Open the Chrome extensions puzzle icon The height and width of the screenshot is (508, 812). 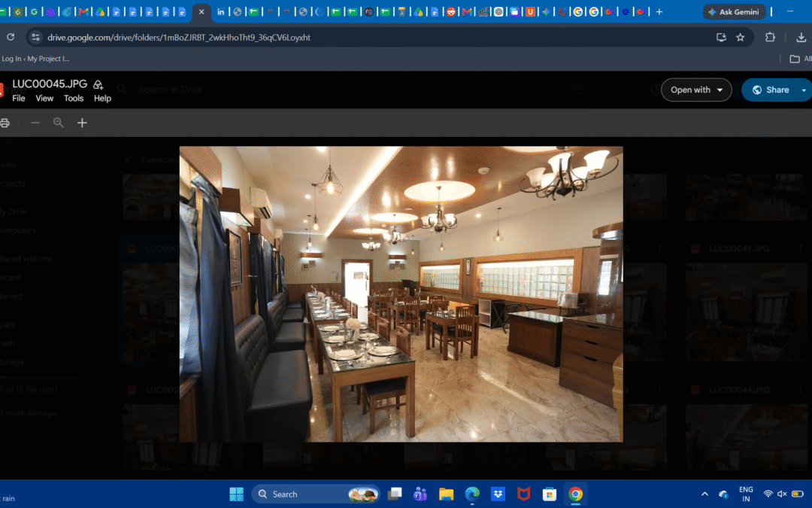point(770,38)
